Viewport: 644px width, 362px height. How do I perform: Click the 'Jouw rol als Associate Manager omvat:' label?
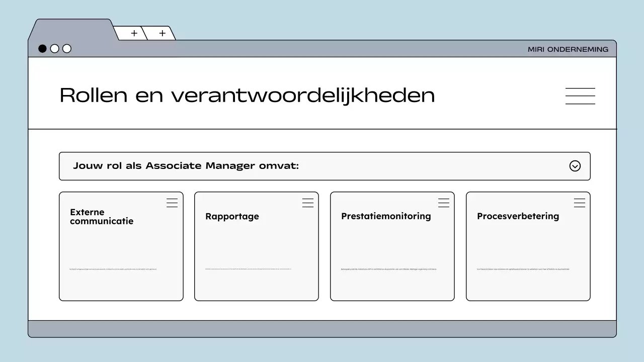coord(186,166)
